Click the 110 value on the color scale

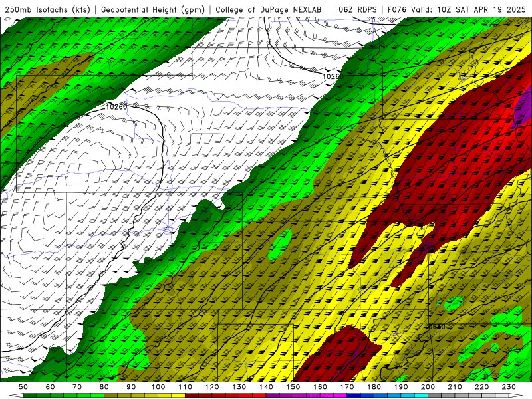[x=186, y=387]
